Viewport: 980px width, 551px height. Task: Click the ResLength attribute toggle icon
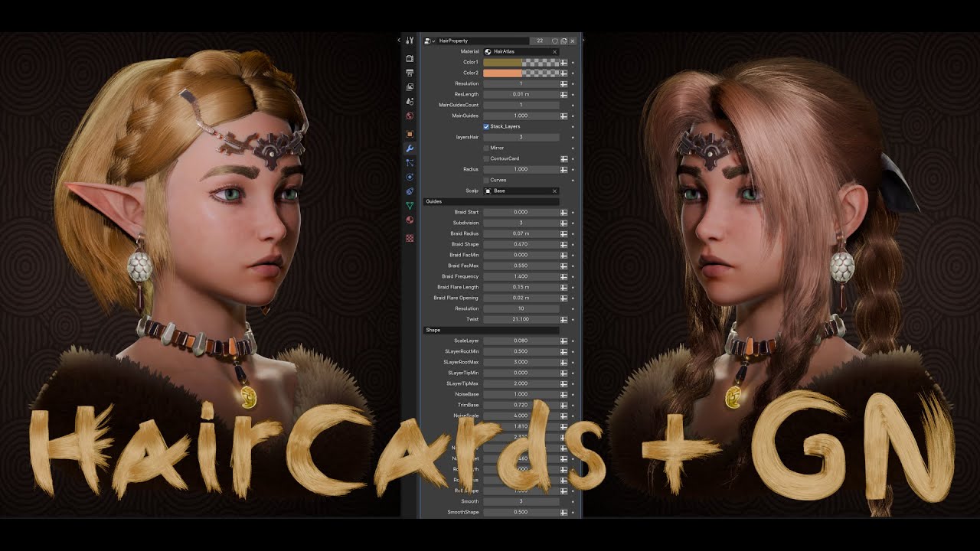[x=563, y=94]
